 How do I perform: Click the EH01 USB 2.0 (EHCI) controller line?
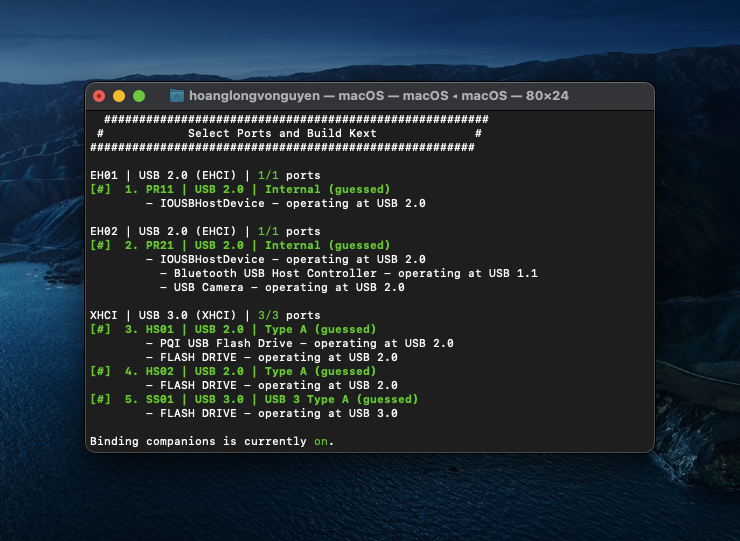tap(205, 175)
